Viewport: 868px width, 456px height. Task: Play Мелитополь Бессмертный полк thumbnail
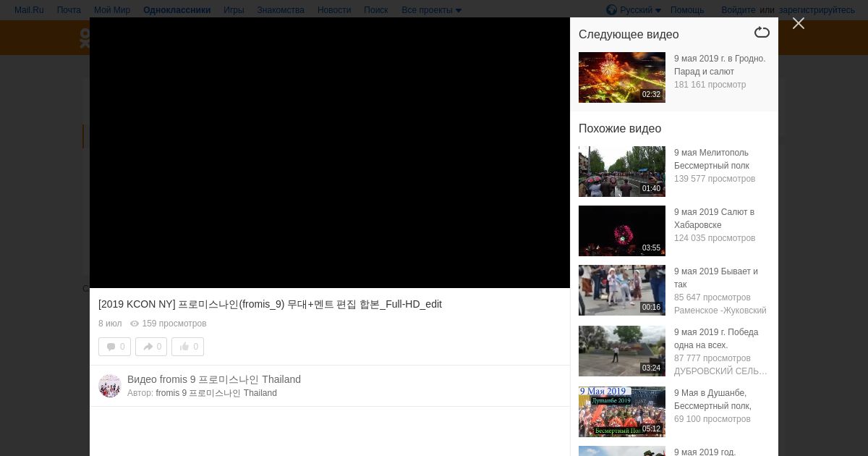pyautogui.click(x=622, y=172)
